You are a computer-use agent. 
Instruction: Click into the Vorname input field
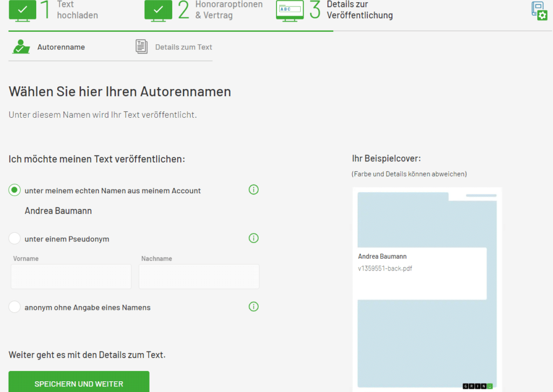[x=71, y=276]
